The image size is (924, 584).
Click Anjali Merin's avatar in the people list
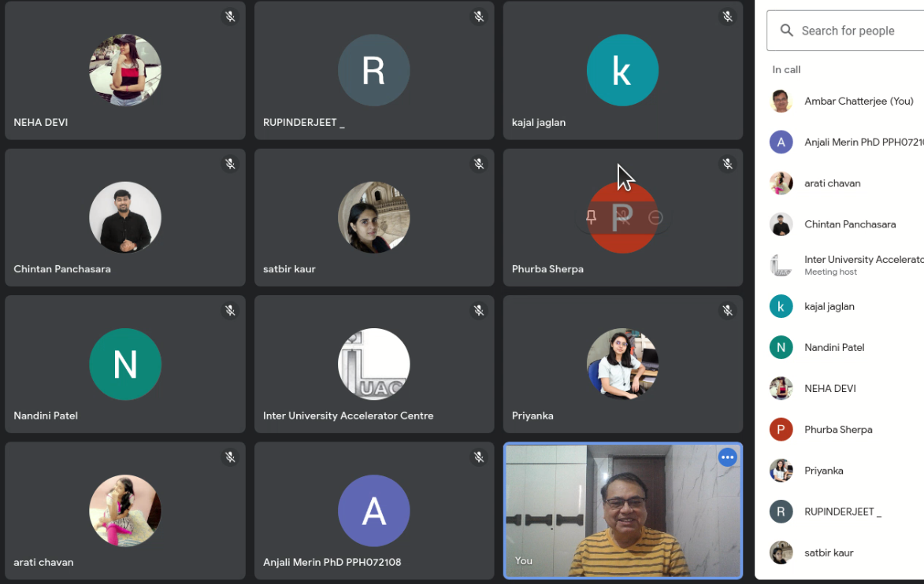781,142
